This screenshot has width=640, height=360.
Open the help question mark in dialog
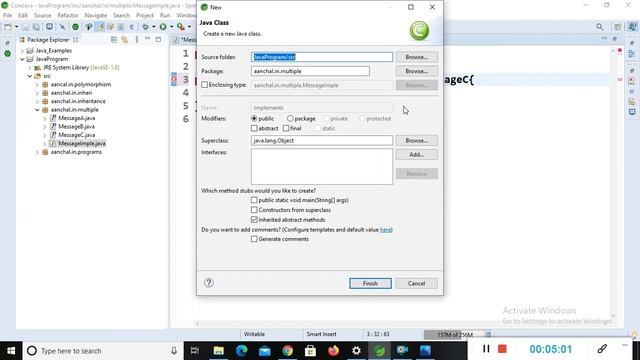(x=209, y=283)
